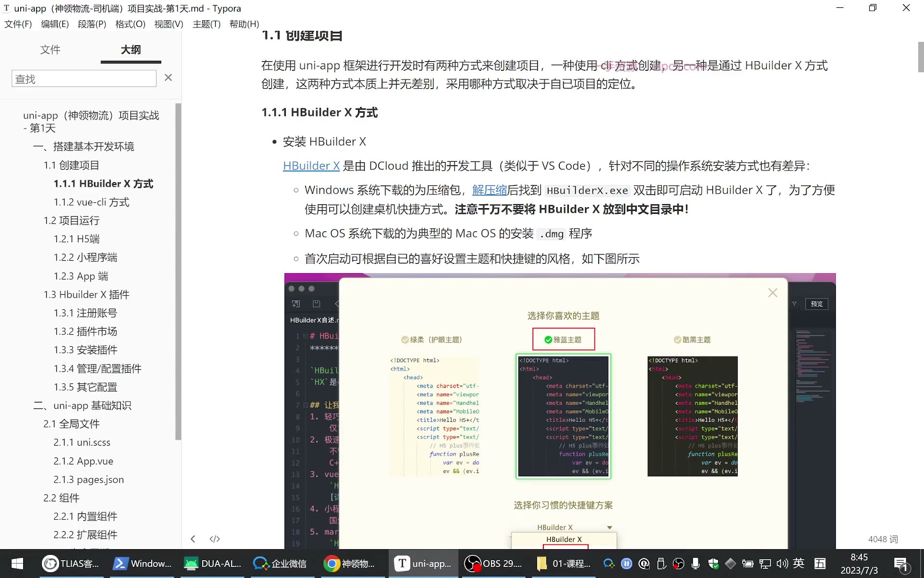Click the 查找 search field in outline
The image size is (924, 578).
tap(84, 79)
